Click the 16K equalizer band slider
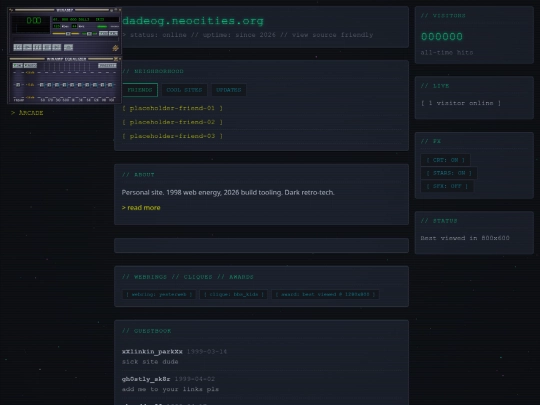Image resolution: width=540 pixels, height=405 pixels. pos(110,85)
